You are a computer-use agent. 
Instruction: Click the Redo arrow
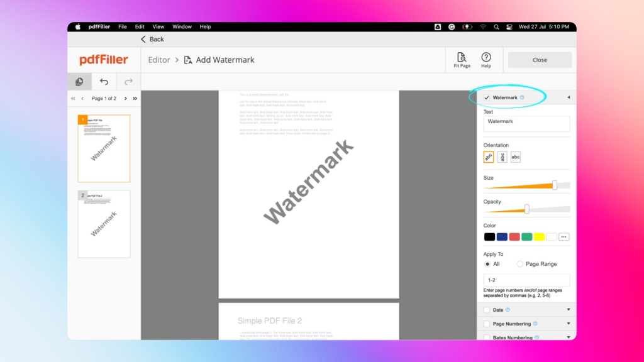tap(128, 82)
